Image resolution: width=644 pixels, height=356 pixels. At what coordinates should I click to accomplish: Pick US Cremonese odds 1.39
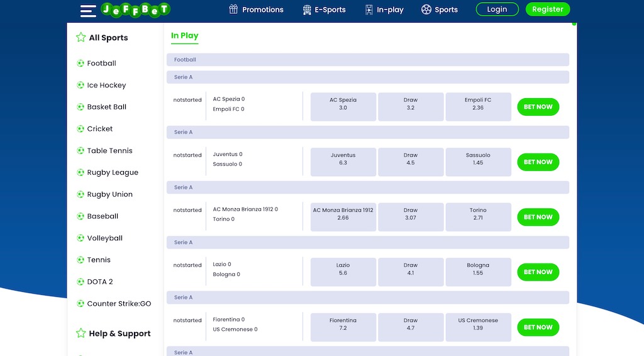(478, 327)
